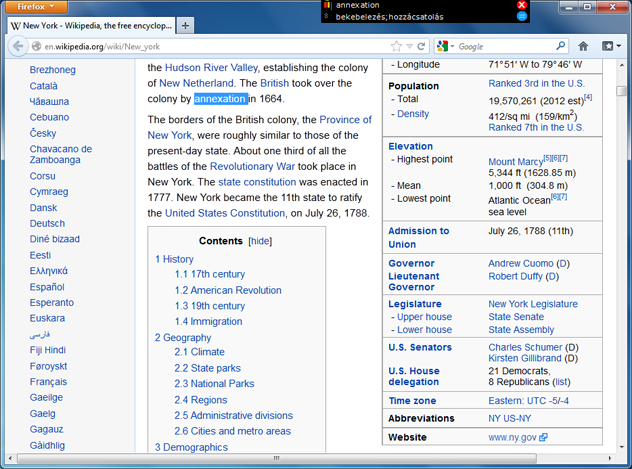Switch language to Cymraeg
This screenshot has height=469, width=632.
click(x=49, y=192)
